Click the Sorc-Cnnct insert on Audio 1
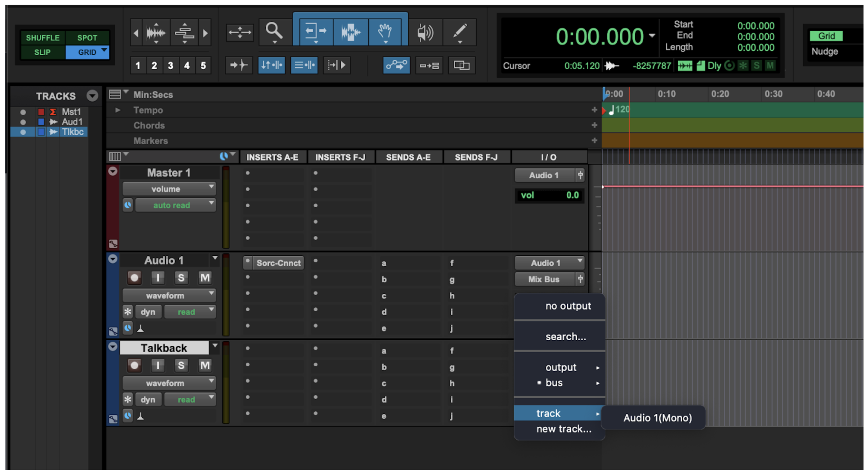Image resolution: width=868 pixels, height=473 pixels. [278, 263]
